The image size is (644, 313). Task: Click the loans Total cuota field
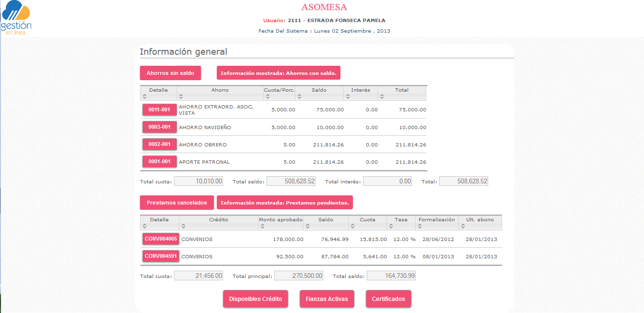pyautogui.click(x=199, y=276)
